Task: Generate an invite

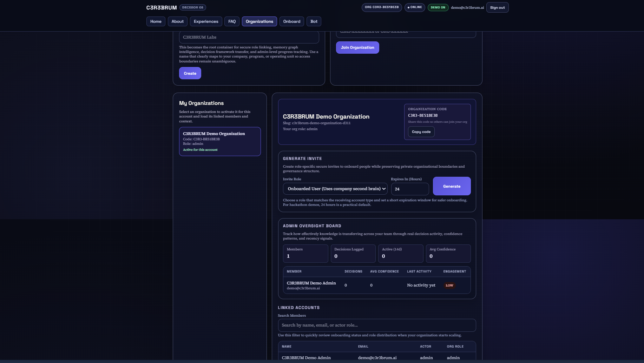Action: (452, 186)
